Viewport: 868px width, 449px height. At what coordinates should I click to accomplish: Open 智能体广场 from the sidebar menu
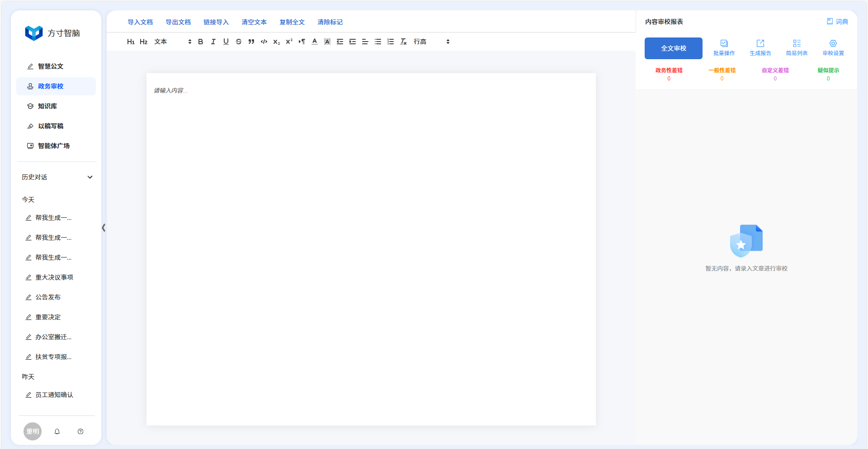53,146
